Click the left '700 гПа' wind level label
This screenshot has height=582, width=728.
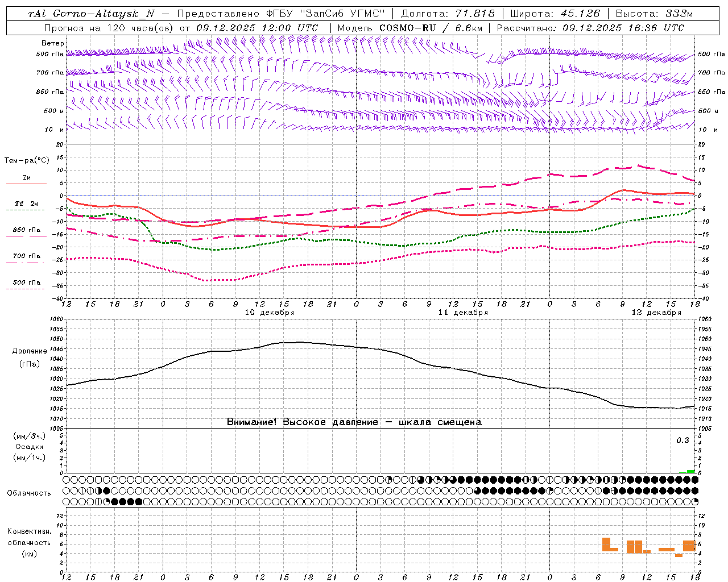click(x=50, y=73)
